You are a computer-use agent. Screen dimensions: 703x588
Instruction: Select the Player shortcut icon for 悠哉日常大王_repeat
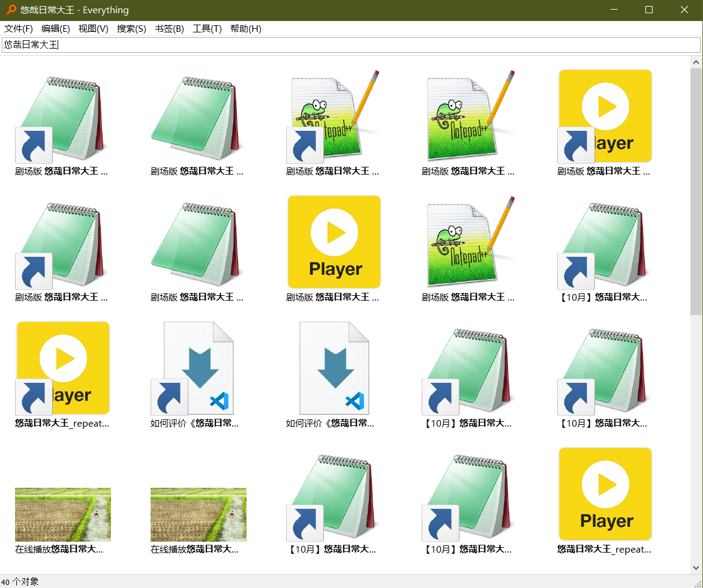tap(63, 368)
